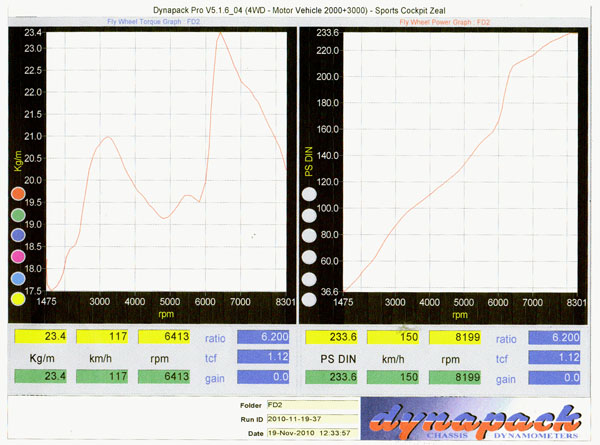Click 'km/h' label in torque readout panel
The height and width of the screenshot is (445, 600).
[x=100, y=359]
